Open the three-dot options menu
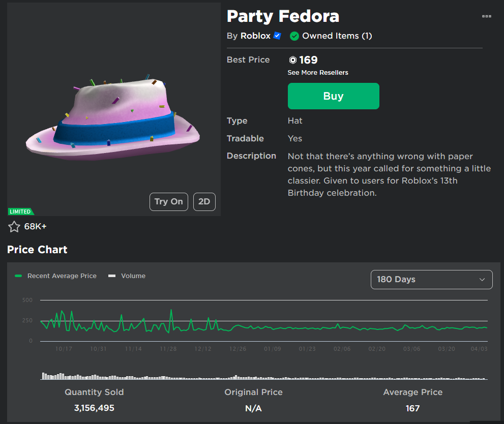The image size is (504, 424). tap(486, 16)
